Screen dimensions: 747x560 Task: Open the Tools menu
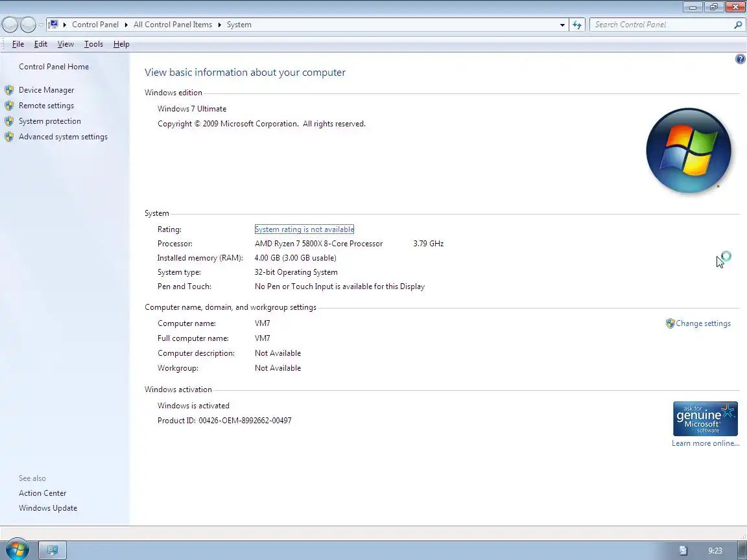coord(93,44)
